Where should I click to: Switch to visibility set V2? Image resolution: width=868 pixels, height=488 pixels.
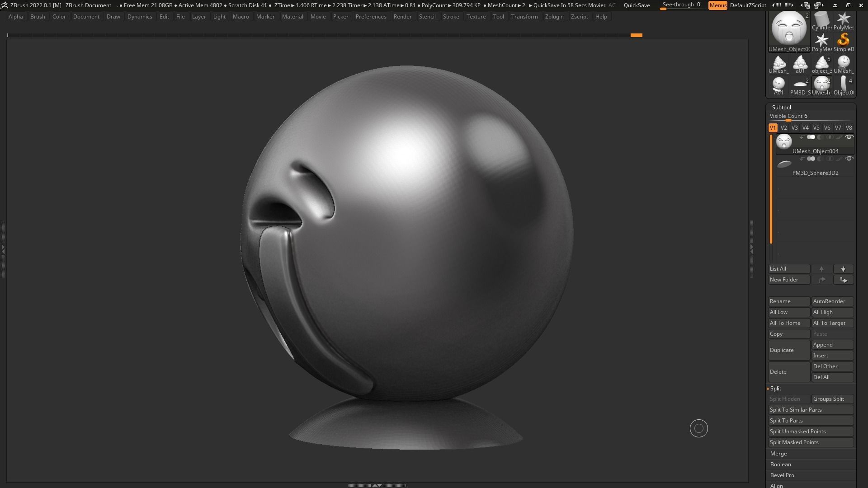783,128
